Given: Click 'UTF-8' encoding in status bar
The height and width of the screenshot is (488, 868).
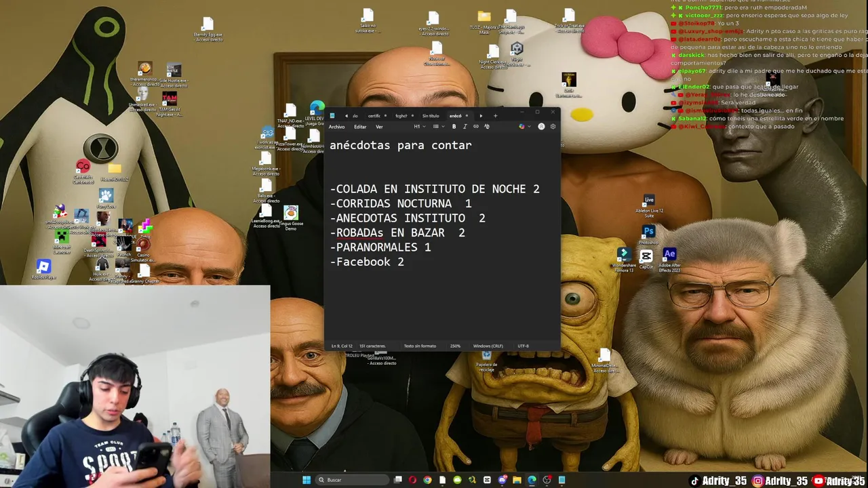Looking at the screenshot, I should 523,346.
